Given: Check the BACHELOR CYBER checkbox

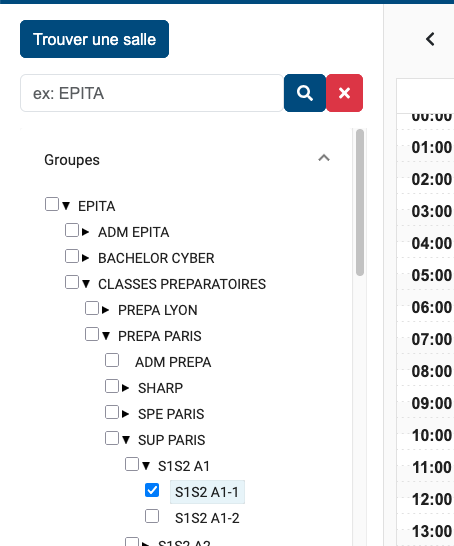Looking at the screenshot, I should pos(72,256).
